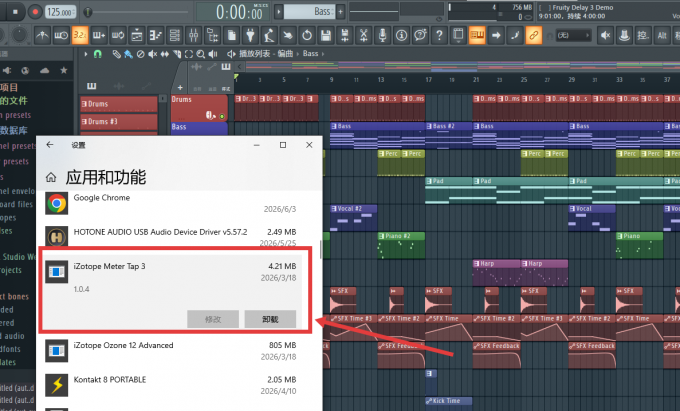
Task: Click the undo history circular arrow icon
Action: pos(307,36)
